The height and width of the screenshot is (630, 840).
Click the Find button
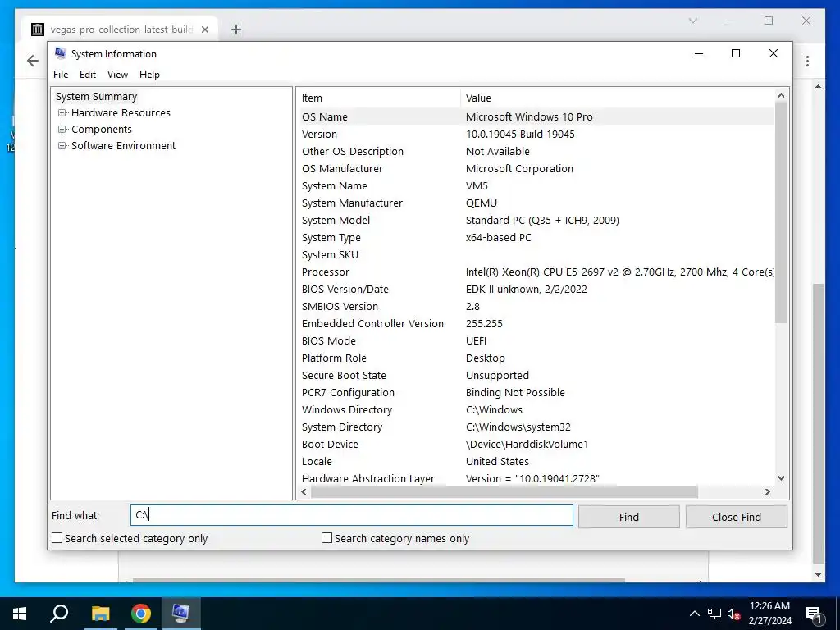(x=629, y=517)
